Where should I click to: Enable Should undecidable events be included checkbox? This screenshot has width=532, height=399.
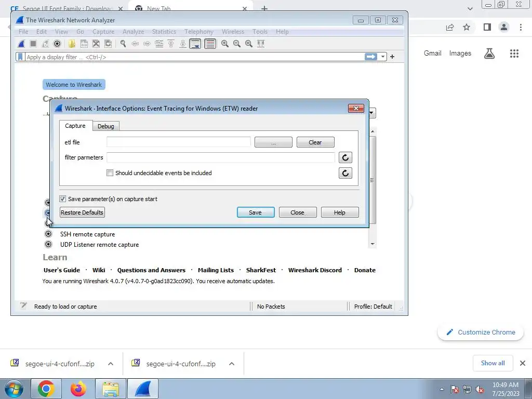click(110, 172)
